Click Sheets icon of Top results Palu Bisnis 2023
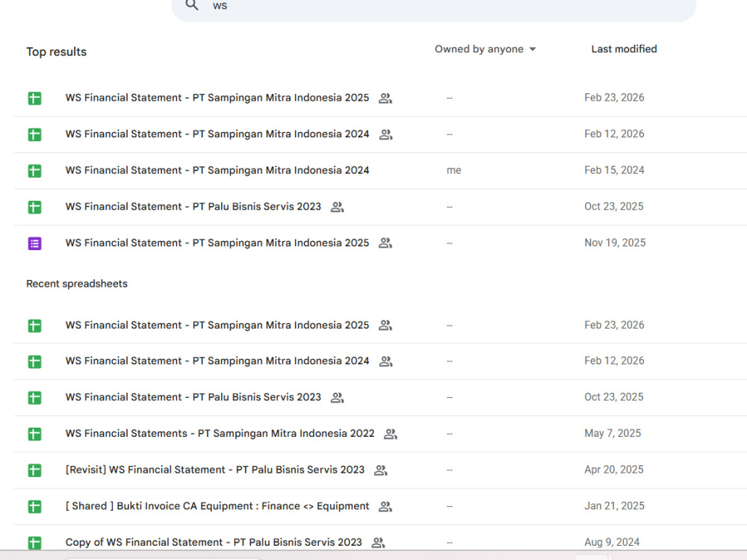This screenshot has width=747, height=560. (34, 207)
